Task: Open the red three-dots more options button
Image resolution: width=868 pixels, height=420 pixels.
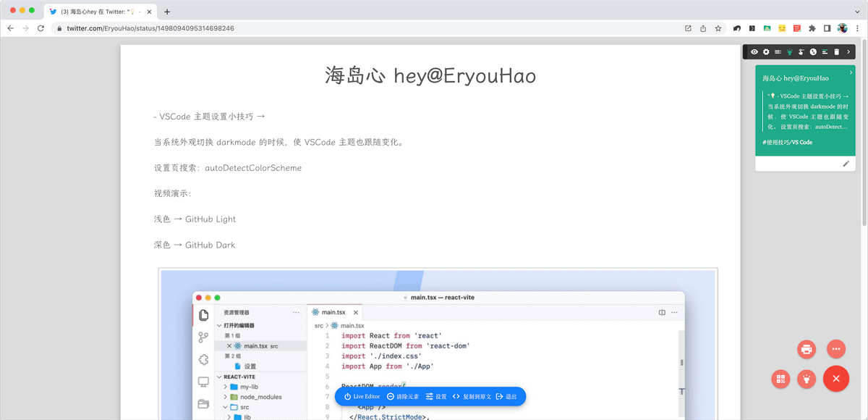Action: [836, 349]
